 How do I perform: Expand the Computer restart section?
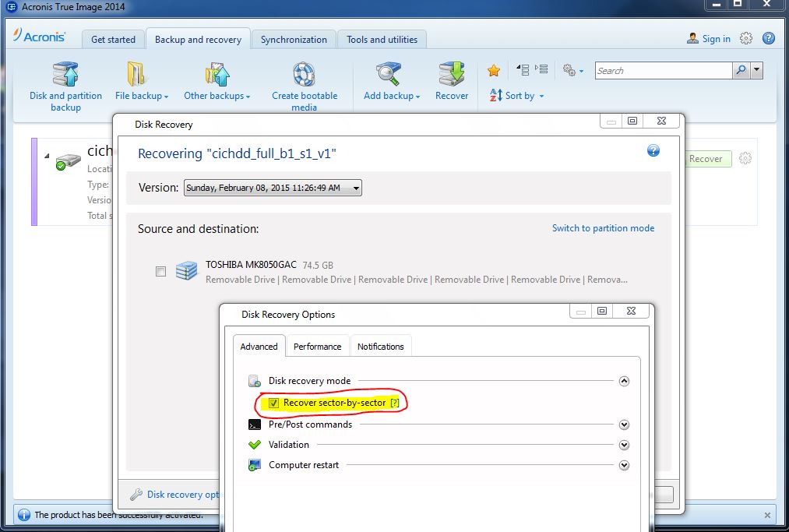click(x=624, y=465)
